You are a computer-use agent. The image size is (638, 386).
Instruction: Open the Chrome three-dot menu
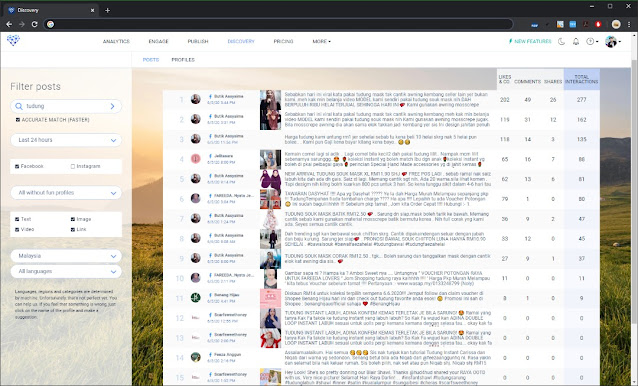(x=629, y=24)
